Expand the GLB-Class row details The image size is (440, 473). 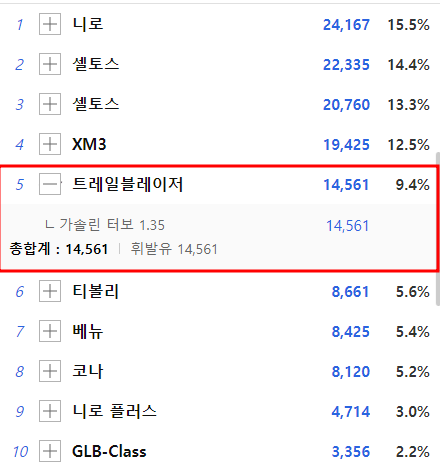click(x=50, y=451)
